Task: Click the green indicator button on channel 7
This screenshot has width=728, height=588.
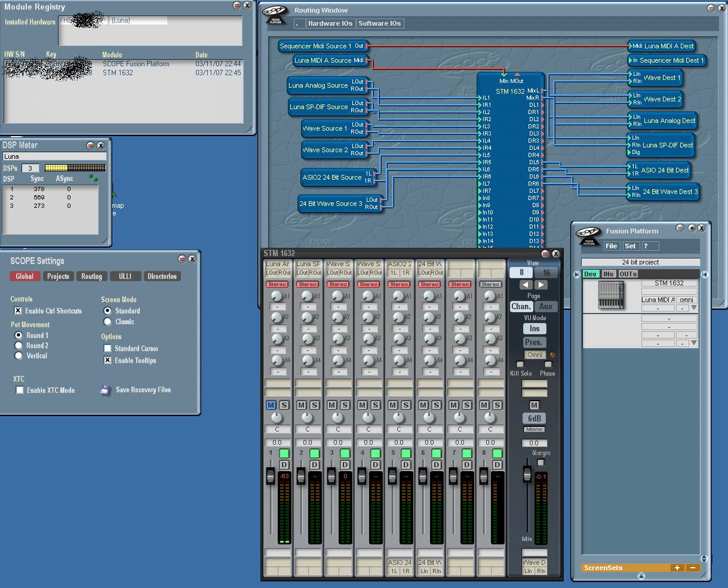Action: click(x=466, y=454)
